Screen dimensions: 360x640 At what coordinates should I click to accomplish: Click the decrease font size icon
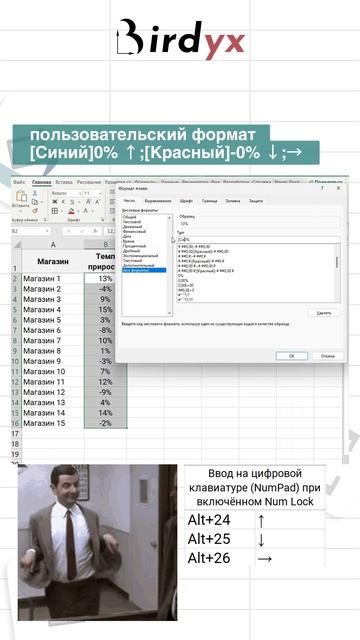[98, 202]
